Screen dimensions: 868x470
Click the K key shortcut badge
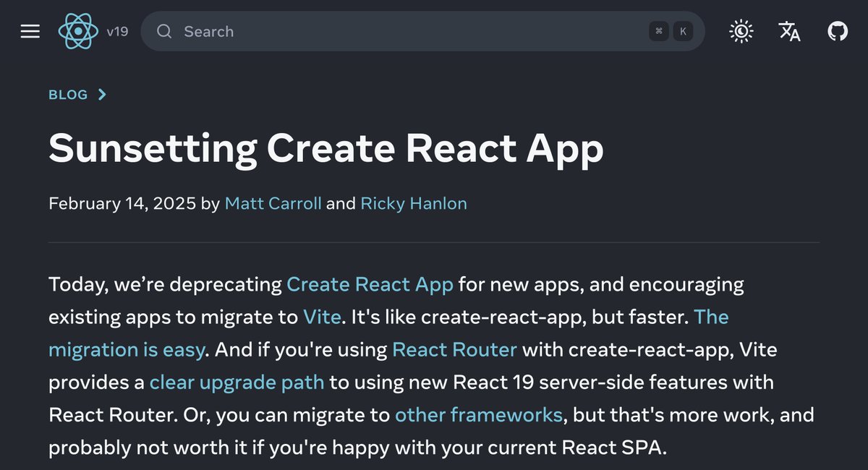click(x=683, y=31)
